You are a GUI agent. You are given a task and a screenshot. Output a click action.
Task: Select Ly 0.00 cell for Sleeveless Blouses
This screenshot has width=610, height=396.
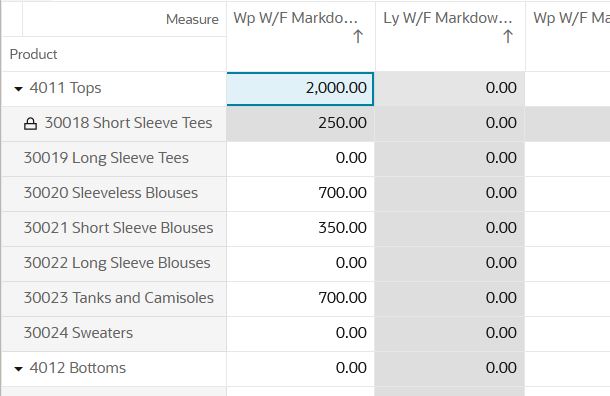(x=450, y=194)
